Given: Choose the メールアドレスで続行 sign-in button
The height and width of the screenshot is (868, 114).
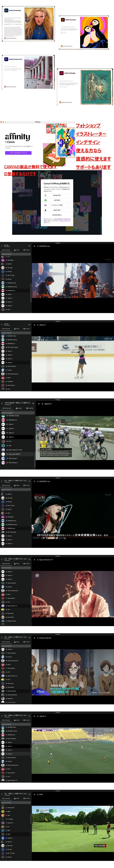Looking at the screenshot, I should coord(57,205).
